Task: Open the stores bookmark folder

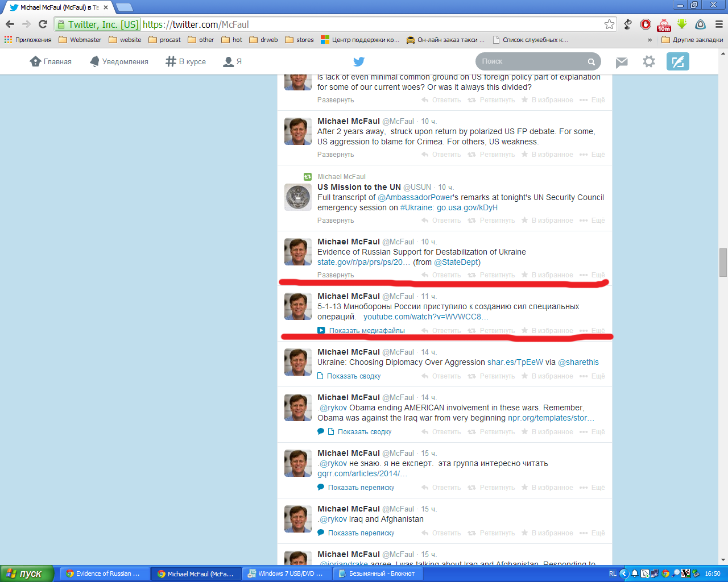Action: [300, 40]
